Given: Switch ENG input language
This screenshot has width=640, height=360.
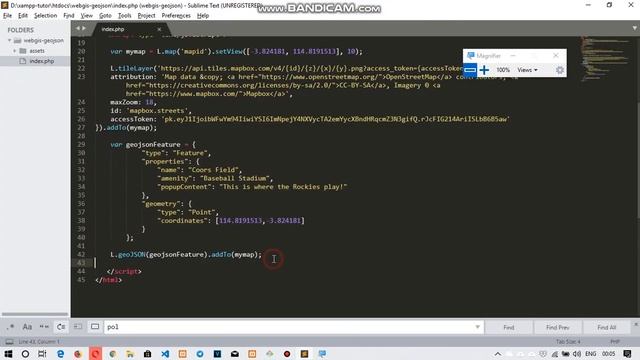Looking at the screenshot, I should pyautogui.click(x=590, y=354).
